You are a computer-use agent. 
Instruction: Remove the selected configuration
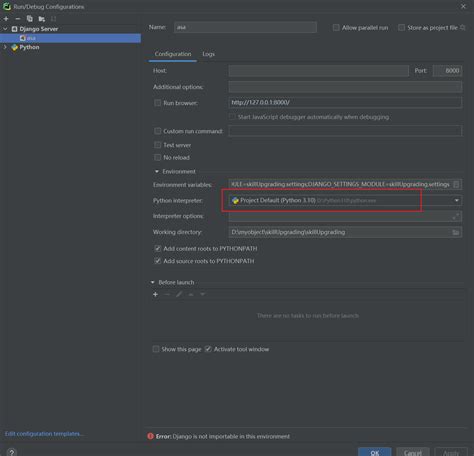click(x=18, y=19)
